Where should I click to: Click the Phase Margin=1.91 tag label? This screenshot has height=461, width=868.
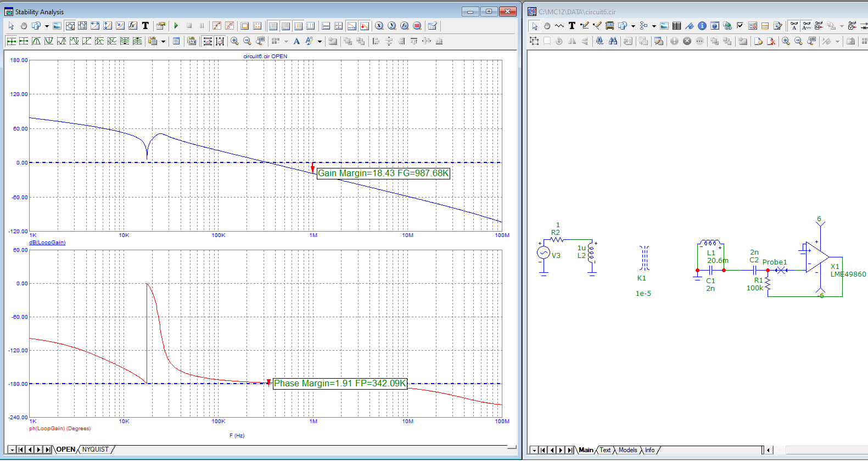coord(340,384)
